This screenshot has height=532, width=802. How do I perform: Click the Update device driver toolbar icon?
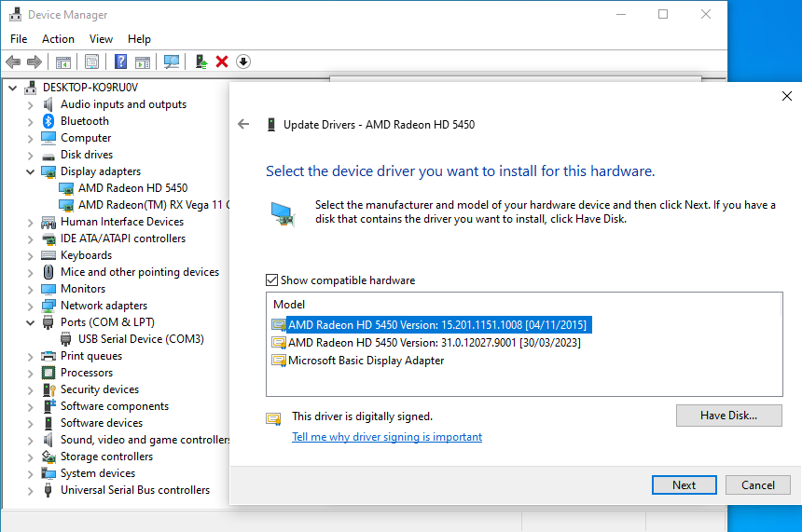201,61
